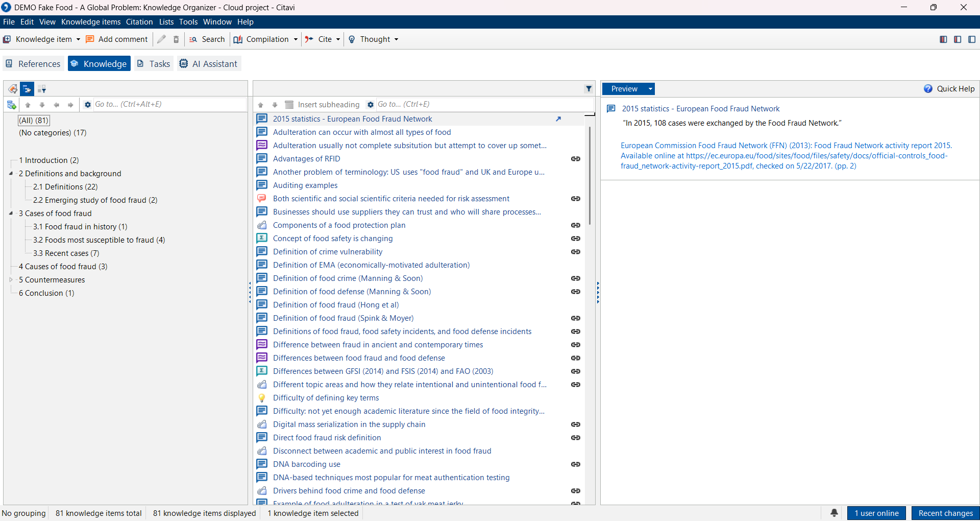Toggle the rightmost panel layout icon at top right

(972, 39)
